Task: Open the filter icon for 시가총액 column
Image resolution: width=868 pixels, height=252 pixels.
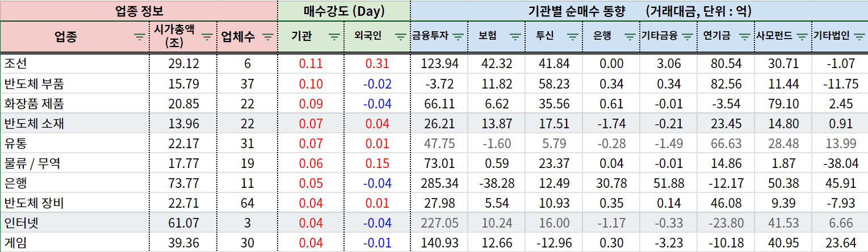Action: pos(208,37)
